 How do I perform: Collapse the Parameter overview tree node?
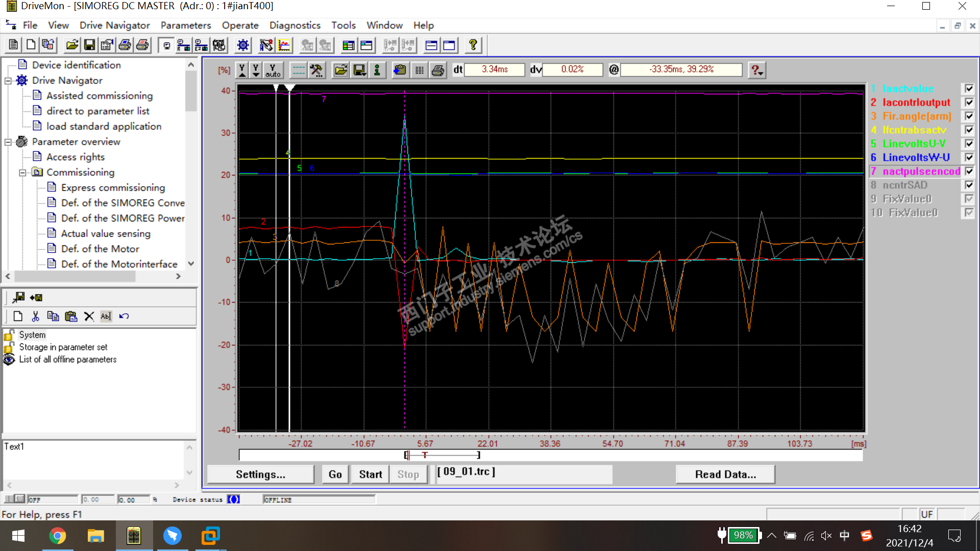pos(8,142)
